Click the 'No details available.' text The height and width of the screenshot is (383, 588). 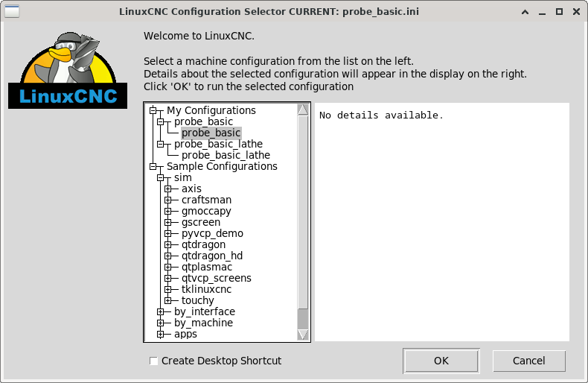coord(381,115)
